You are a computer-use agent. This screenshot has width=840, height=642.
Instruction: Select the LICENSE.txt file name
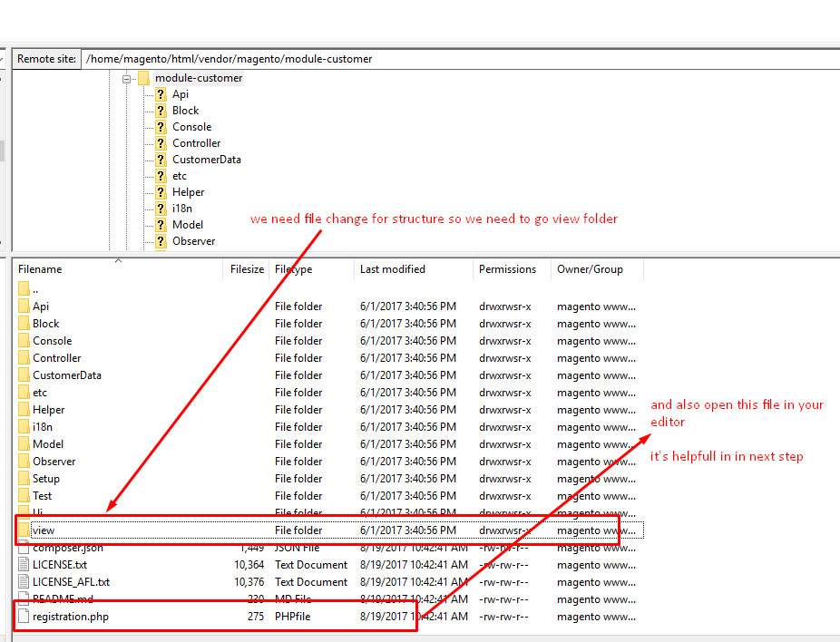tap(60, 565)
